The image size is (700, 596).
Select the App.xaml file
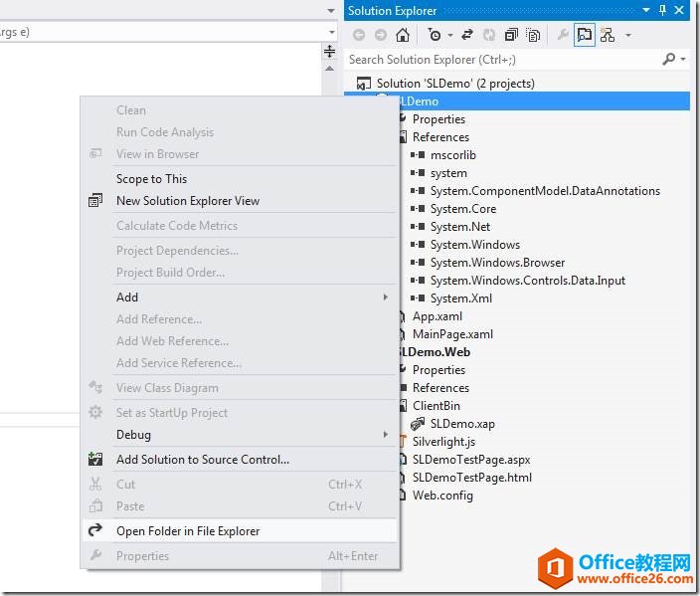tap(437, 315)
